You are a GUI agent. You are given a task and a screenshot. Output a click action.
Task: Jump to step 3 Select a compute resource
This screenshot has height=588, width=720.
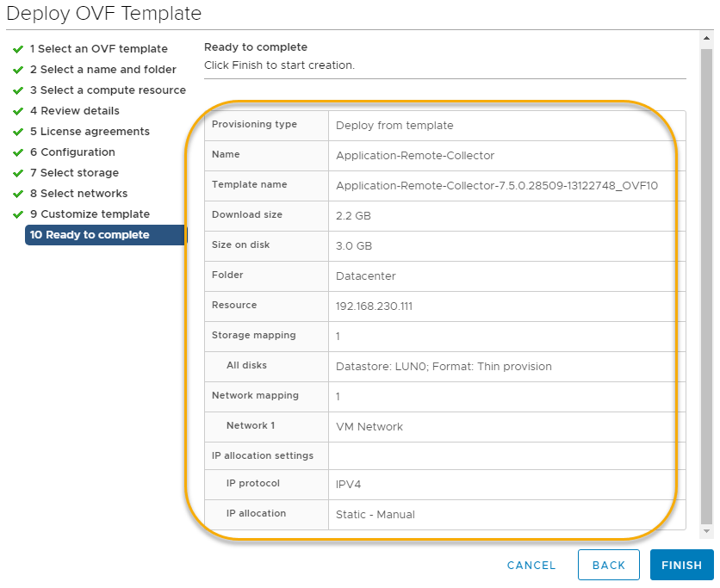pos(108,90)
